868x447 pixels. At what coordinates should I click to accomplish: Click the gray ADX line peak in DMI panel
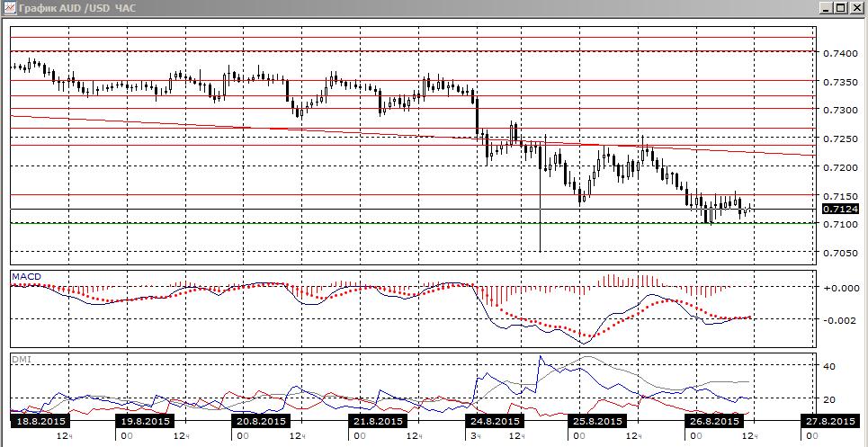(588, 357)
